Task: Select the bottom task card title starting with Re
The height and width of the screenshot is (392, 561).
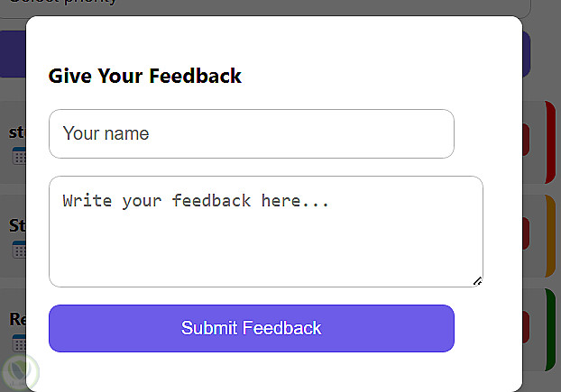Action: point(16,319)
